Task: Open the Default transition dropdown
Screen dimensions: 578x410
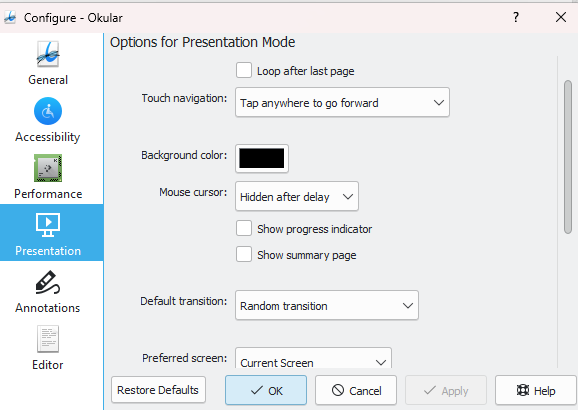Action: pos(327,305)
